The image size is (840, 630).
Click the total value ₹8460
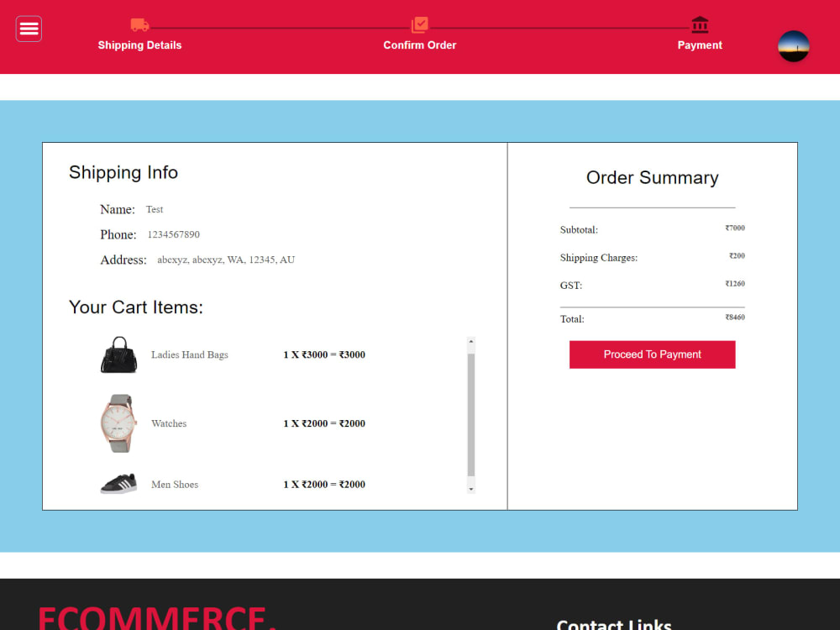pos(735,318)
